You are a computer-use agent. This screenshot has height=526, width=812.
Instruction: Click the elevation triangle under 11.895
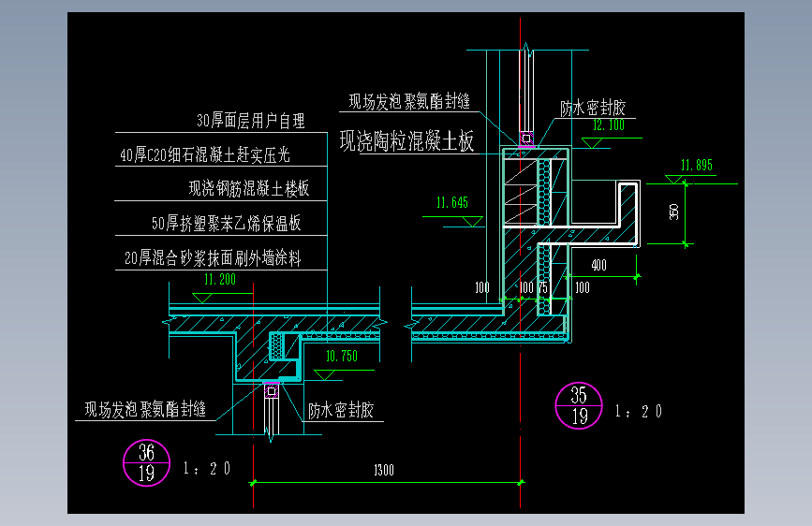(673, 180)
